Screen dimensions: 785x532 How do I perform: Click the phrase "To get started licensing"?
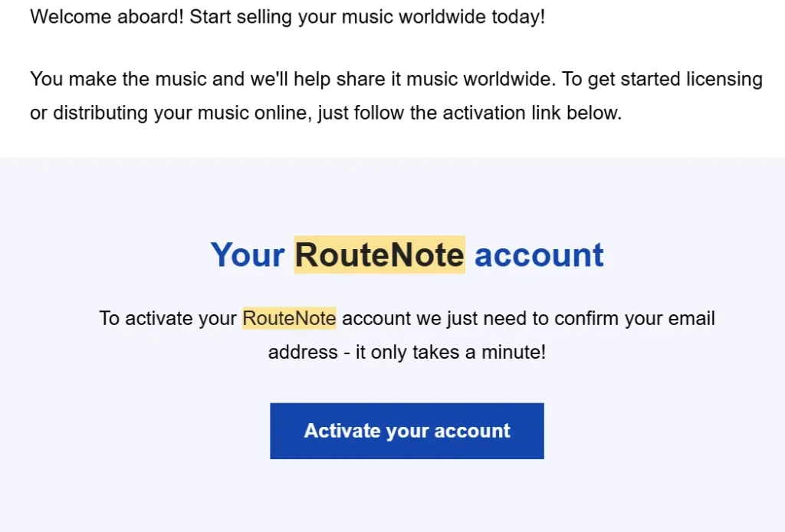(663, 79)
